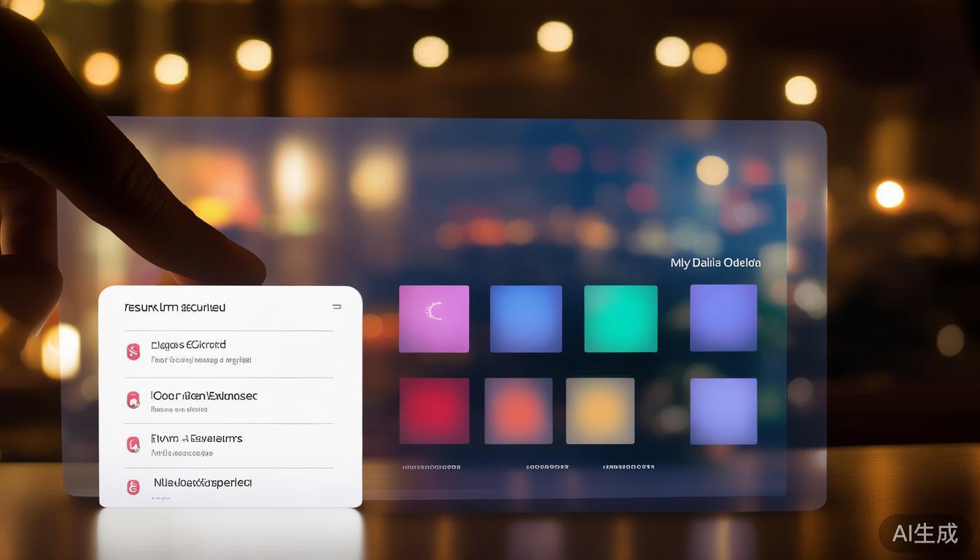Image resolution: width=980 pixels, height=560 pixels.
Task: Click the crescent icon on the pink tile
Action: point(435,312)
